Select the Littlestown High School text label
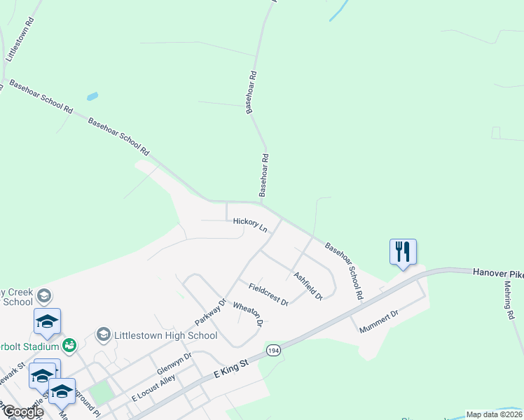Image resolution: width=524 pixels, height=420 pixels. (x=166, y=335)
